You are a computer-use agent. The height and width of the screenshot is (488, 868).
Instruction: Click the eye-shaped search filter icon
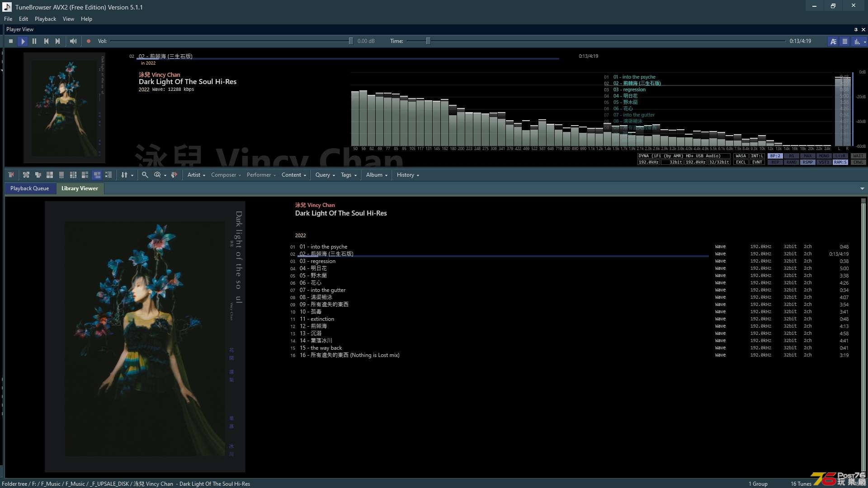pyautogui.click(x=157, y=175)
